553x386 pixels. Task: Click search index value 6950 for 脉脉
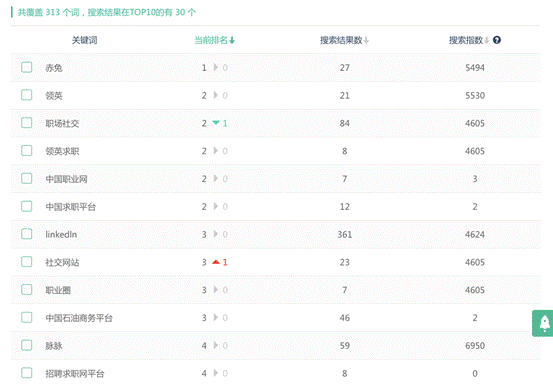(x=475, y=345)
